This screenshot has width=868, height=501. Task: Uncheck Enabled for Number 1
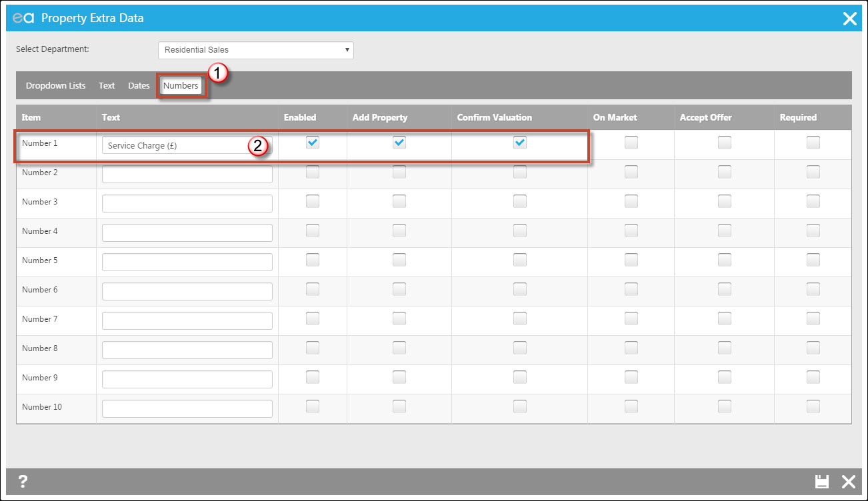(313, 143)
